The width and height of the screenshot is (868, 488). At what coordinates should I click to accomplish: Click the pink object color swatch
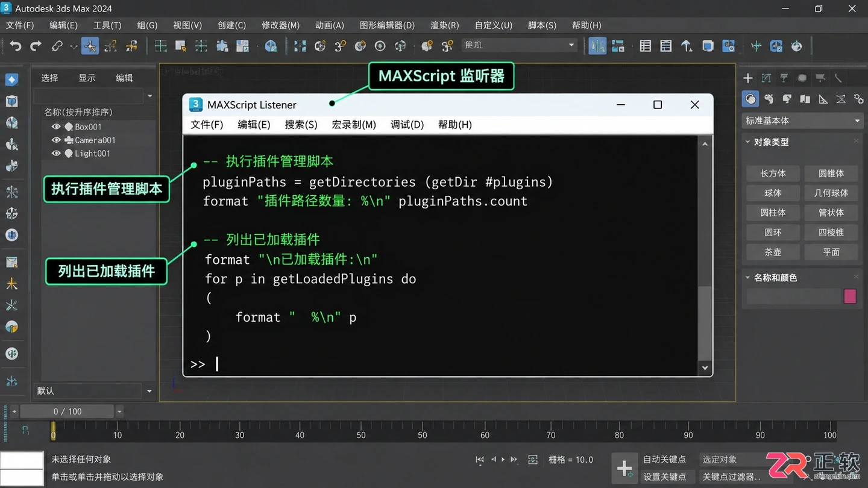(x=850, y=296)
